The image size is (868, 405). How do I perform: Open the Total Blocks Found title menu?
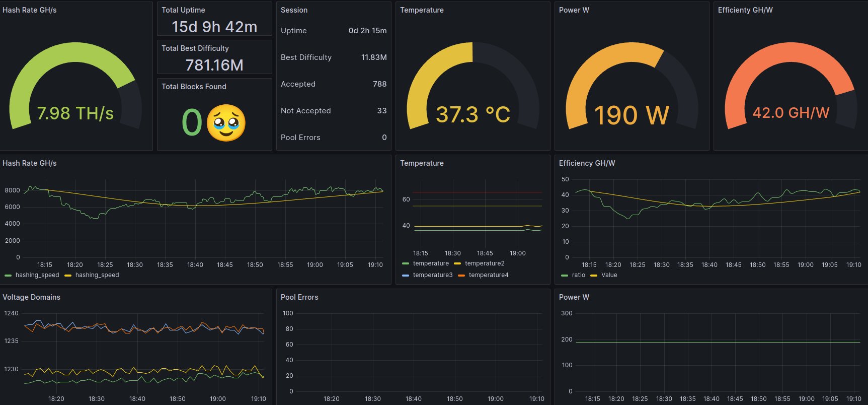tap(194, 87)
